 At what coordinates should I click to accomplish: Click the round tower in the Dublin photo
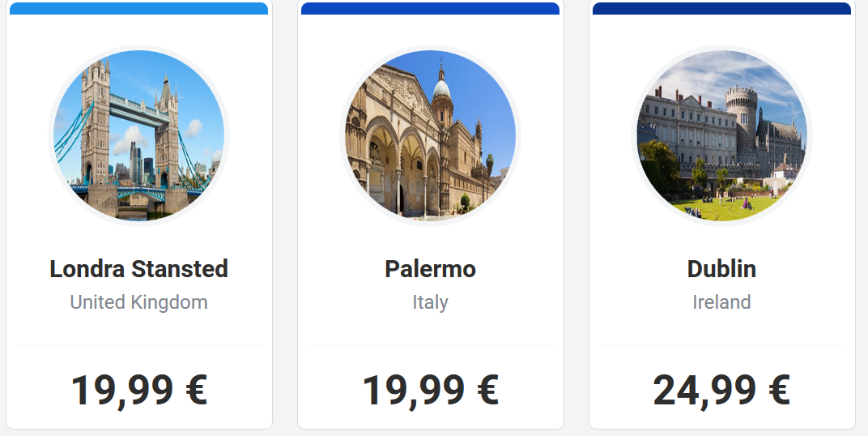[x=741, y=113]
